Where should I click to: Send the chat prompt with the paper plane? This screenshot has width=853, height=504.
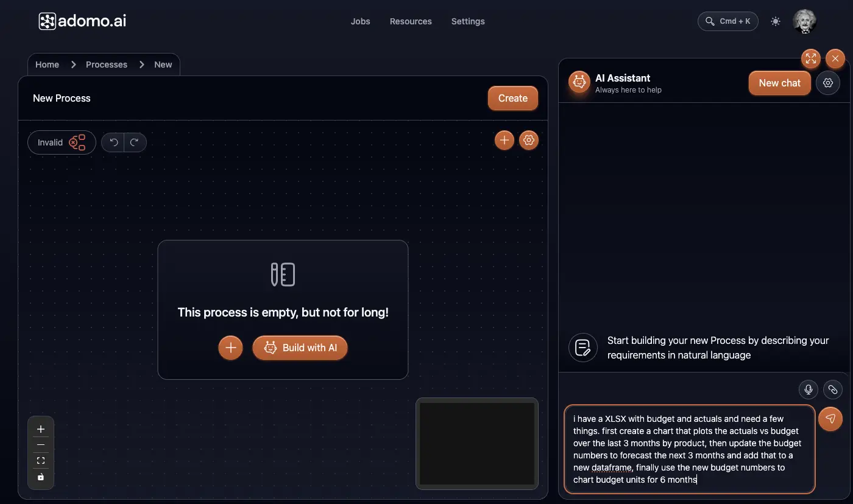[830, 419]
